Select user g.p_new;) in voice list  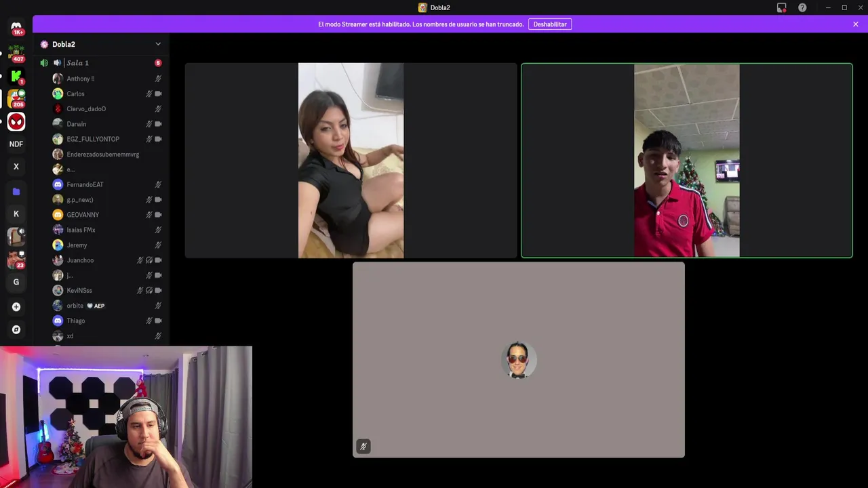pyautogui.click(x=107, y=200)
